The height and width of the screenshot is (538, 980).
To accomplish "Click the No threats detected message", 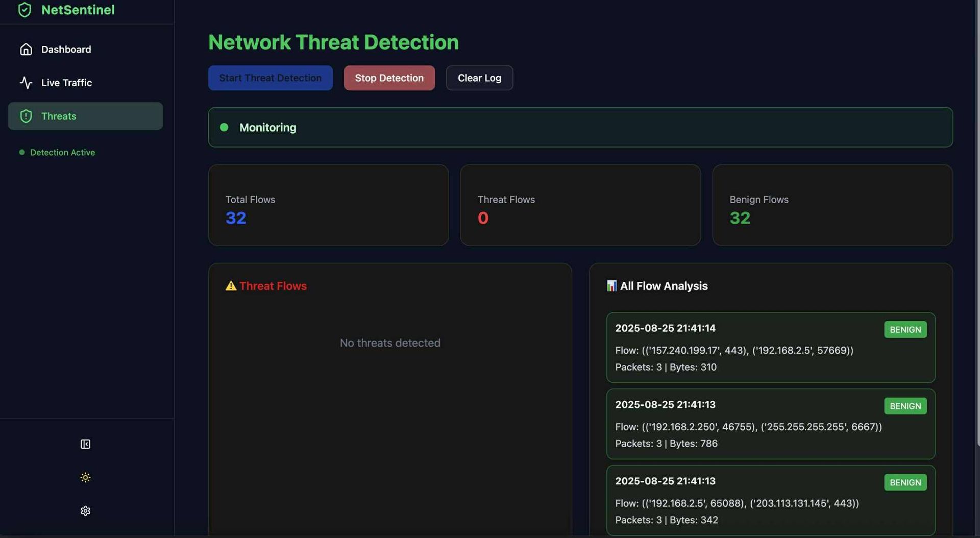I will click(x=390, y=343).
